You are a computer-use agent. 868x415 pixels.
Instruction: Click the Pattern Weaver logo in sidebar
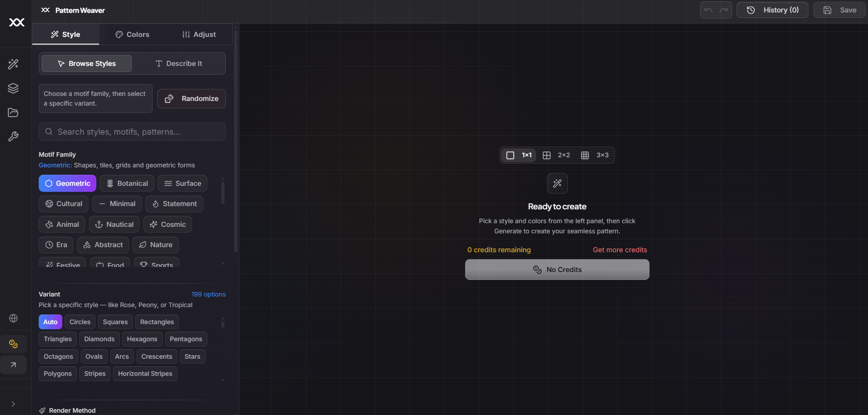pyautogui.click(x=17, y=22)
